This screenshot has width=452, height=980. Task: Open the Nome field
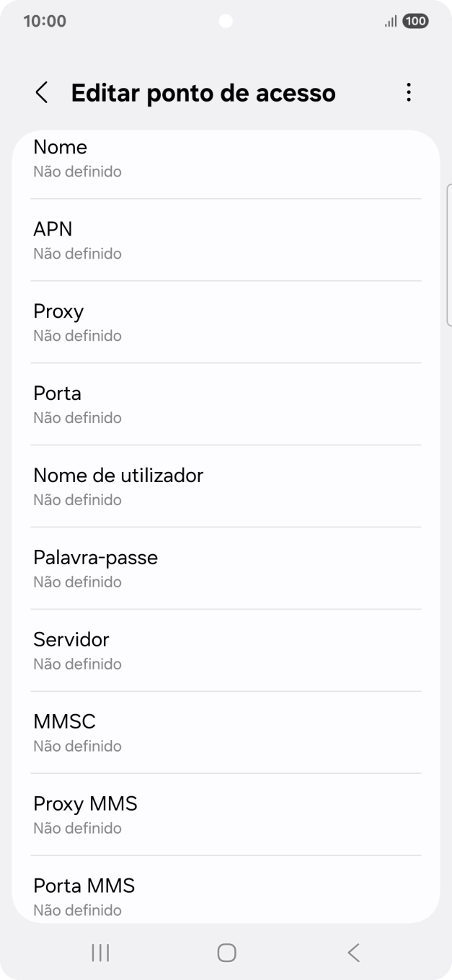226,157
